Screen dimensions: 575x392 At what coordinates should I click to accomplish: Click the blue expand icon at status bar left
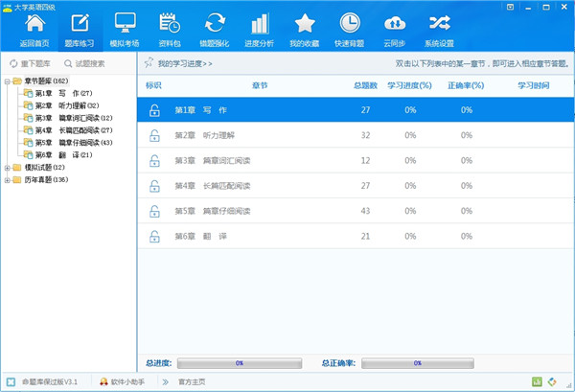11,382
